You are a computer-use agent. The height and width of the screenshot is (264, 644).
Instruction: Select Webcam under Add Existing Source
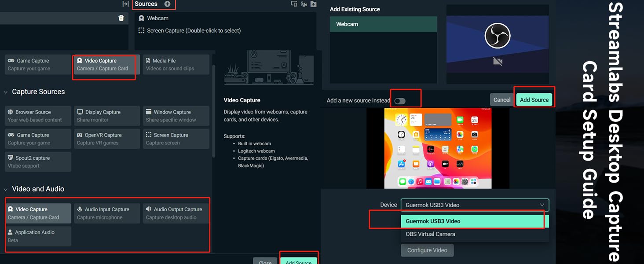coord(384,24)
